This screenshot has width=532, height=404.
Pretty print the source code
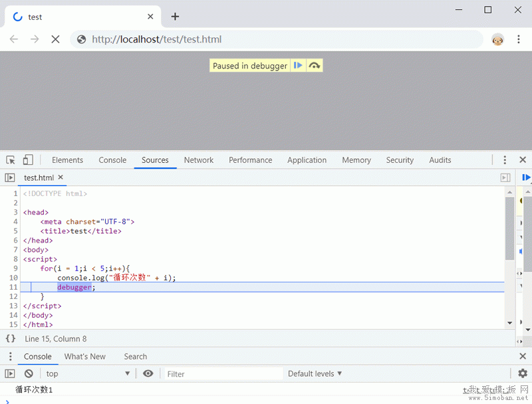pyautogui.click(x=10, y=339)
